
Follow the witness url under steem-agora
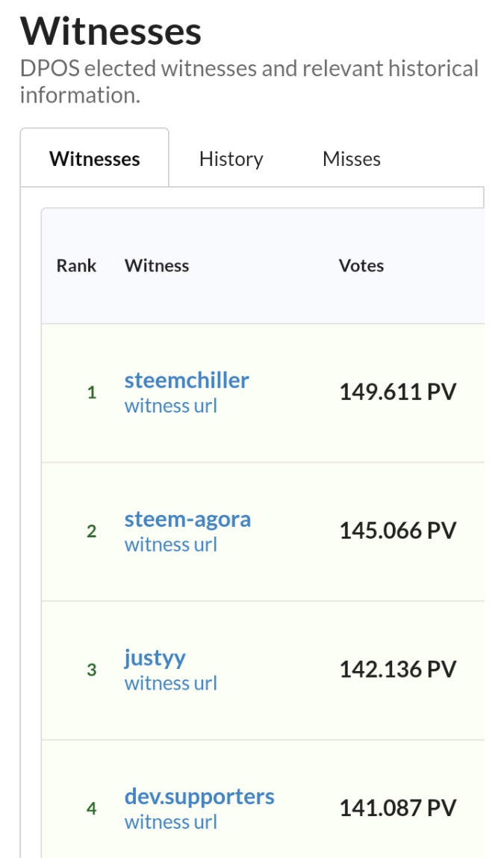[x=171, y=545]
